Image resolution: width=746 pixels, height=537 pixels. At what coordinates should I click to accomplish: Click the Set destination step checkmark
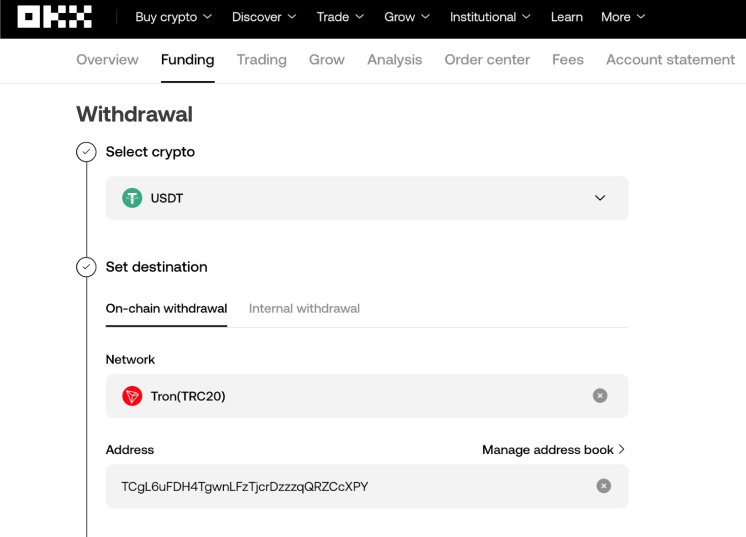(87, 267)
